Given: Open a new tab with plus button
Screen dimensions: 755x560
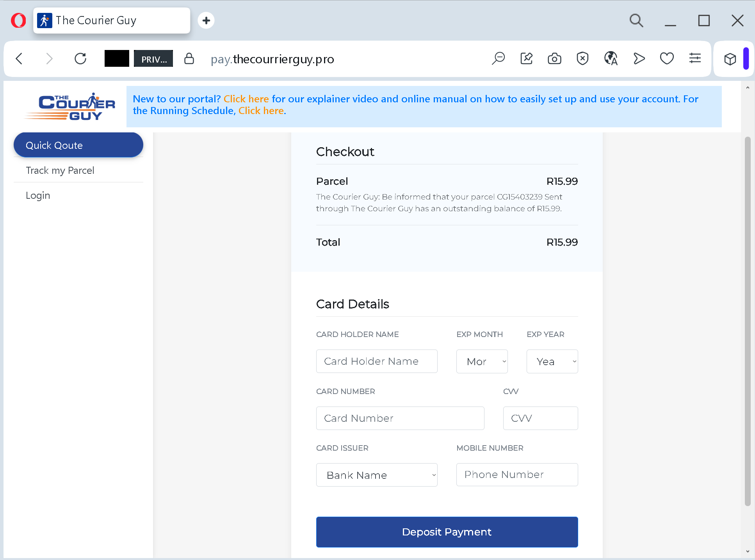Looking at the screenshot, I should pyautogui.click(x=206, y=20).
